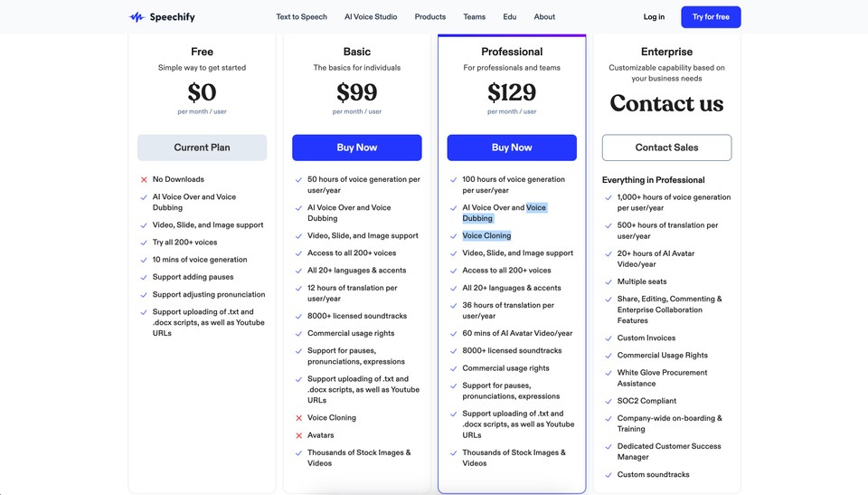Click the checkmark beside 8000+ licensed soundtracks in Basic

[x=299, y=317]
